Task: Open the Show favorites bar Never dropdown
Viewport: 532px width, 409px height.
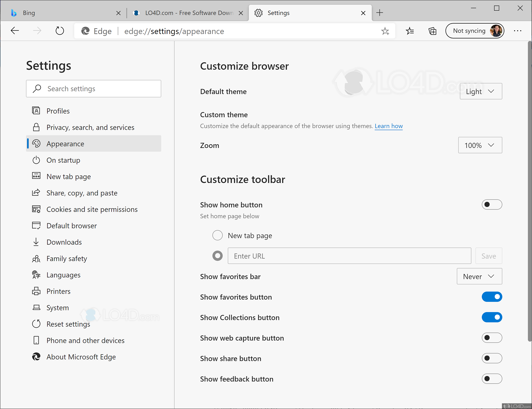Action: 479,276
